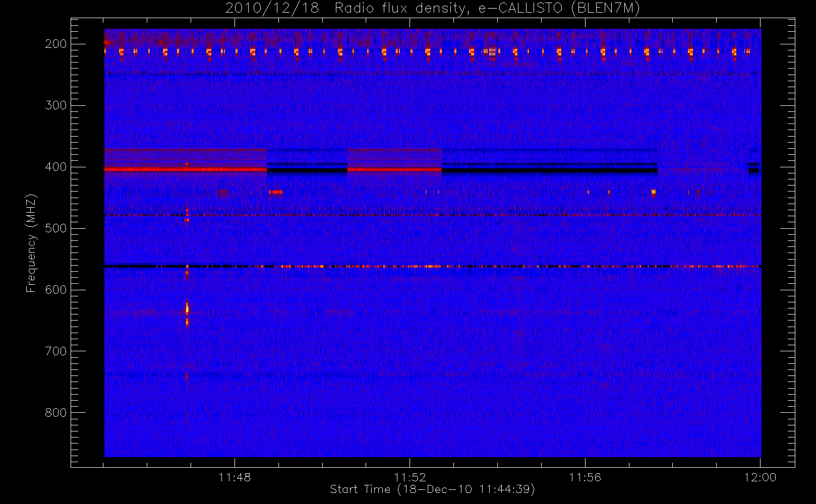Viewport: 816px width, 504px height.
Task: Click the '300' frequency tick label
Action: pyautogui.click(x=56, y=105)
